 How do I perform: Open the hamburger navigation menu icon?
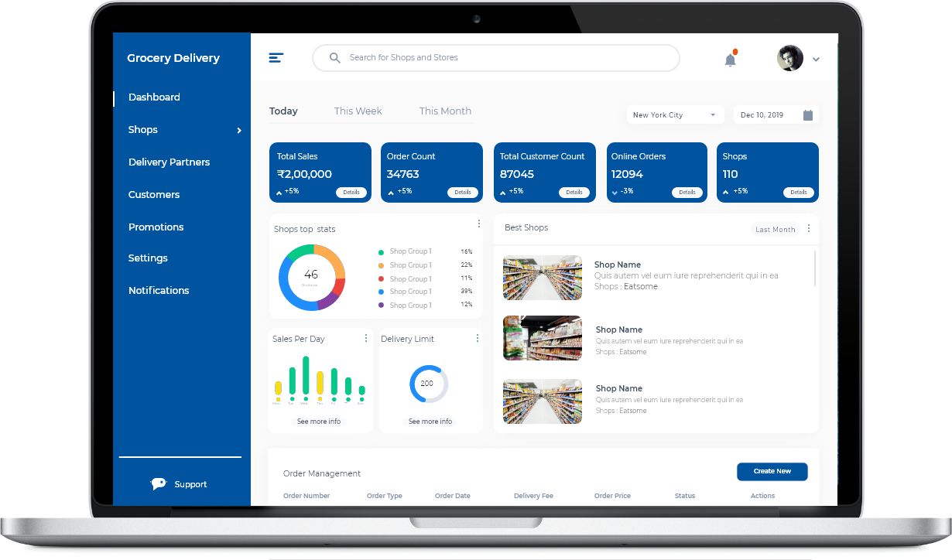pos(276,57)
